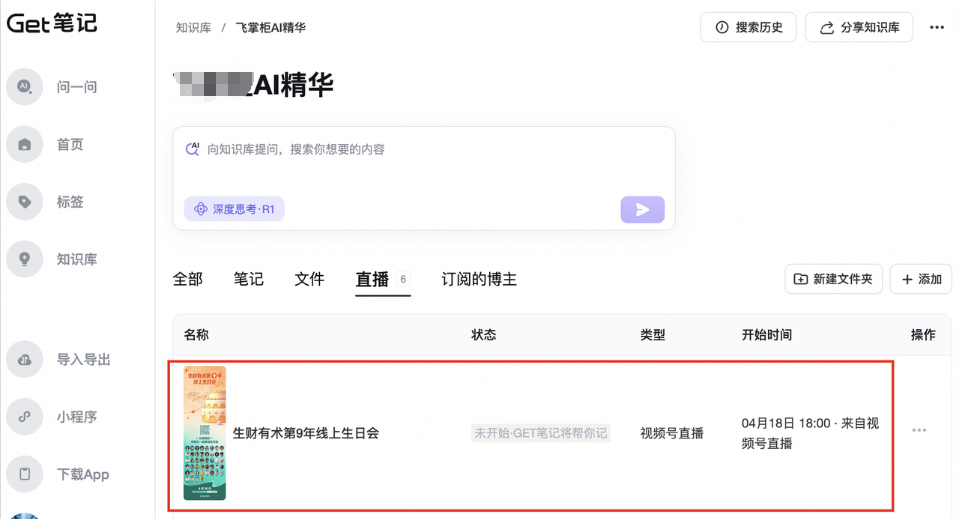Send the question with purple arrow button
Screen dimensions: 959x519
pyautogui.click(x=643, y=210)
